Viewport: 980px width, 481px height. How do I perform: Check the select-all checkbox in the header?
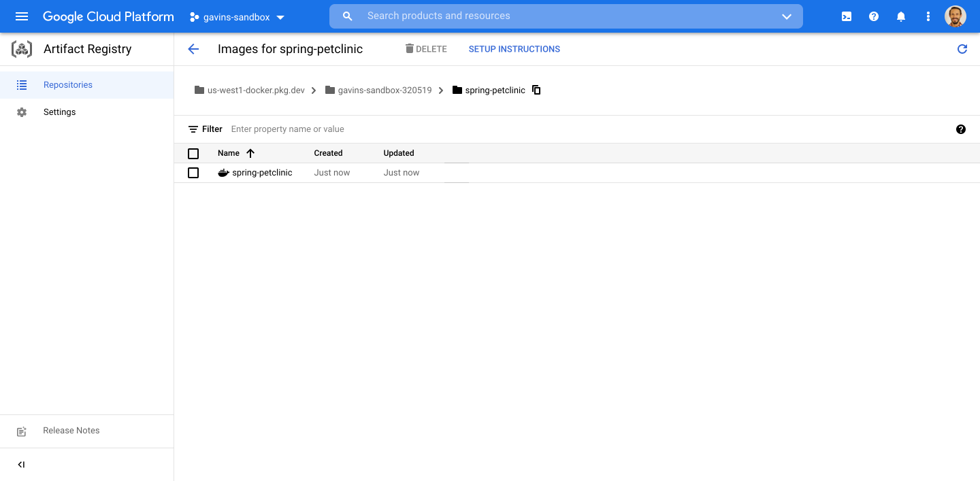(193, 153)
